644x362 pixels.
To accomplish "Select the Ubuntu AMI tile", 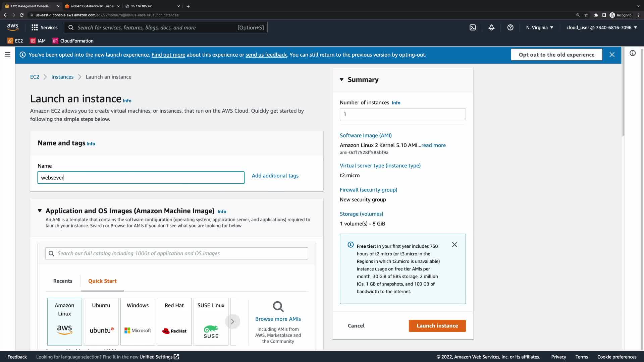I will 101,321.
